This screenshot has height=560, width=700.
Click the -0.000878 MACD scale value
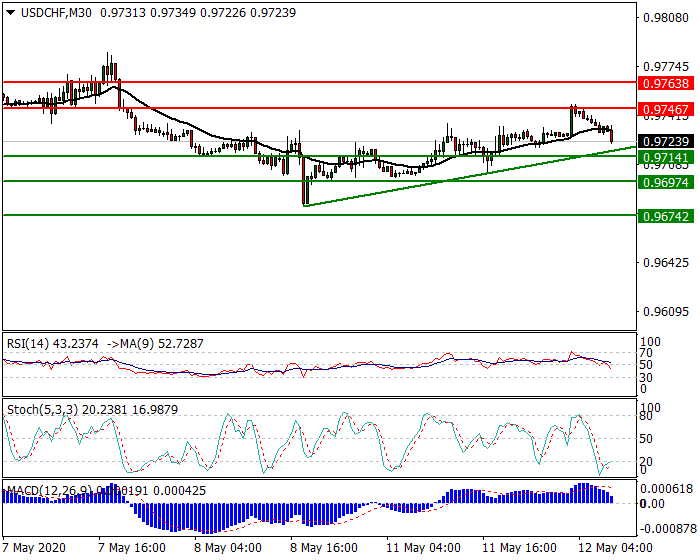point(667,529)
